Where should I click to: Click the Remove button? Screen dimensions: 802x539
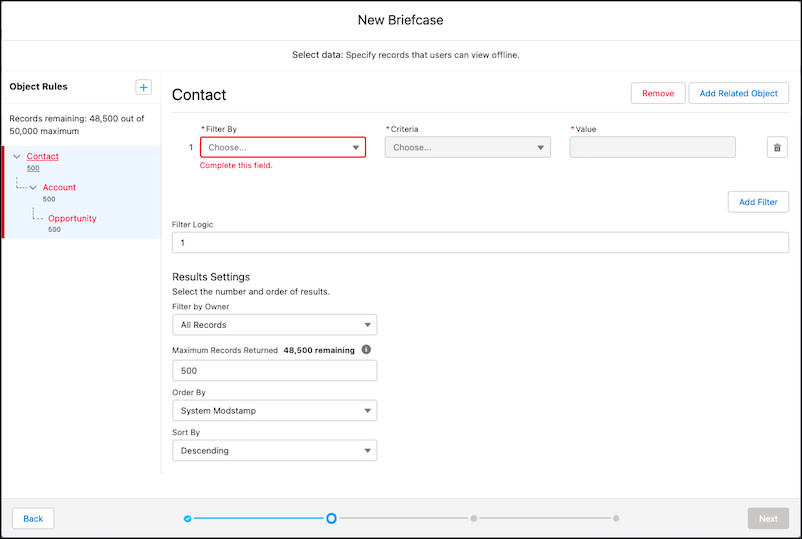click(x=658, y=93)
